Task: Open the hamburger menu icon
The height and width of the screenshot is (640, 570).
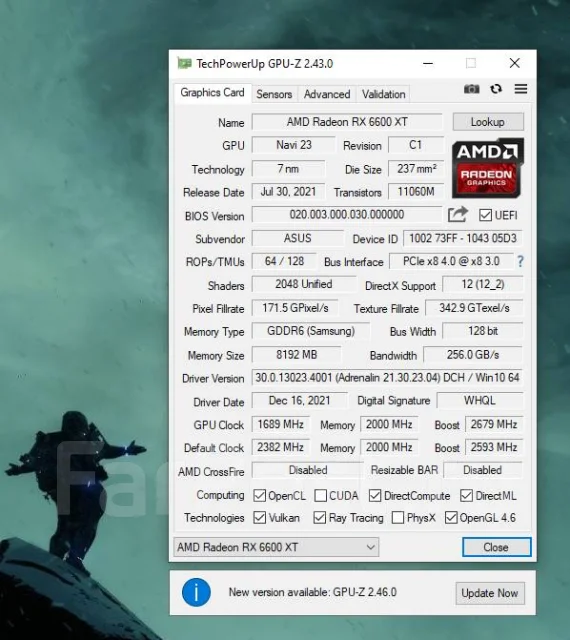Action: pyautogui.click(x=521, y=89)
